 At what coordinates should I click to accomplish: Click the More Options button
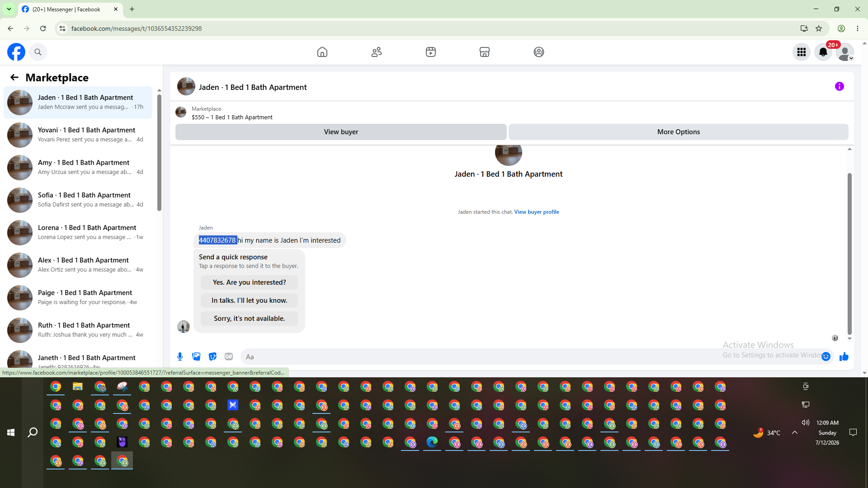tap(678, 132)
